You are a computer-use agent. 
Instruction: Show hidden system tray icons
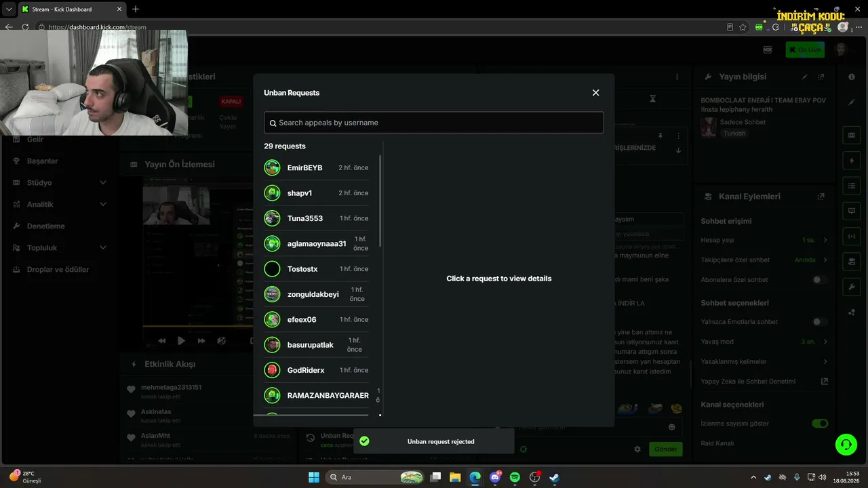point(753,477)
